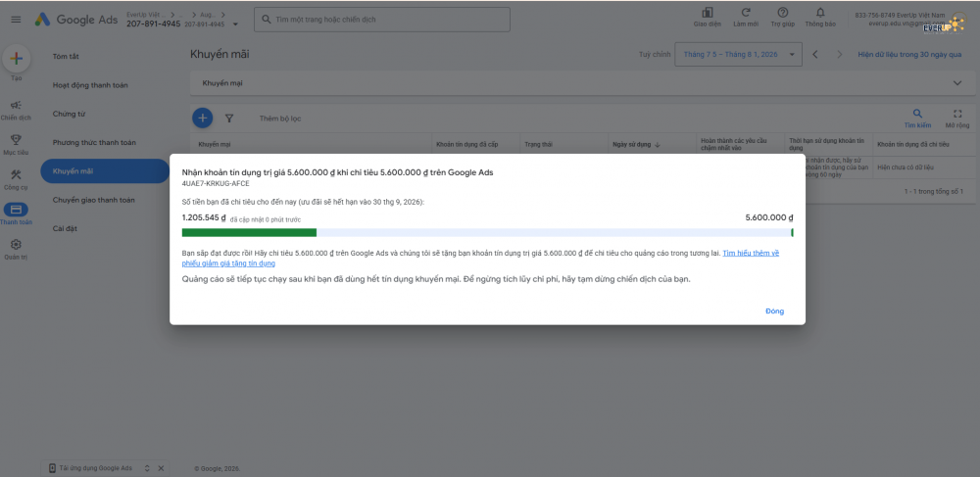
Task: Close the Tải ứng dụng Google Ads banner
Action: tap(161, 468)
